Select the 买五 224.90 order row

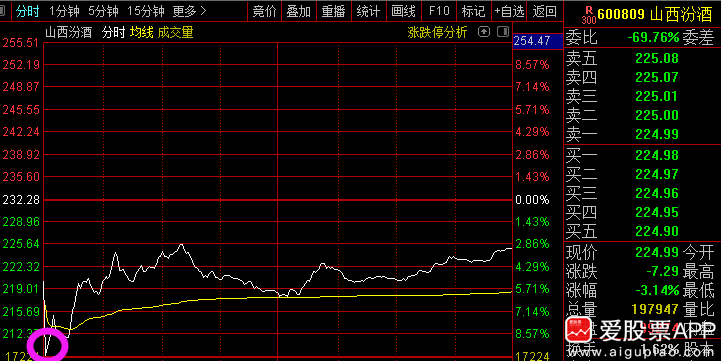pos(642,231)
